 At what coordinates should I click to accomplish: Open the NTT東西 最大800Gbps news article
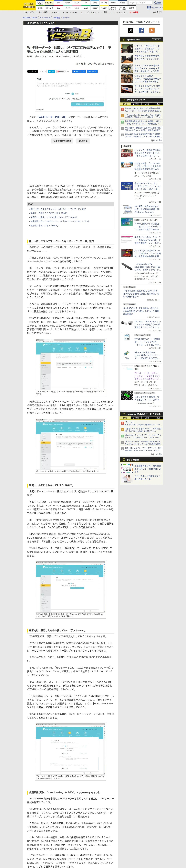[x=147, y=209]
